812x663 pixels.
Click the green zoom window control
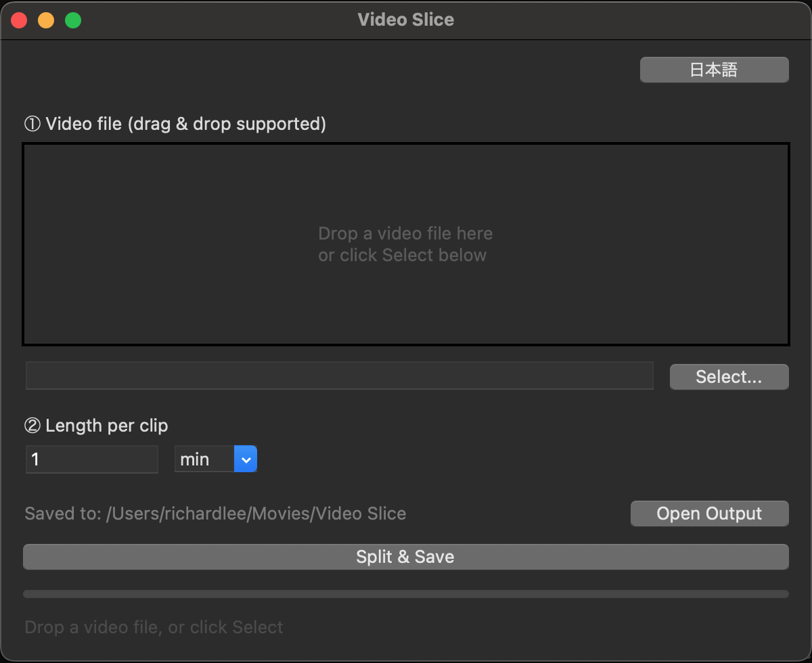coord(73,20)
